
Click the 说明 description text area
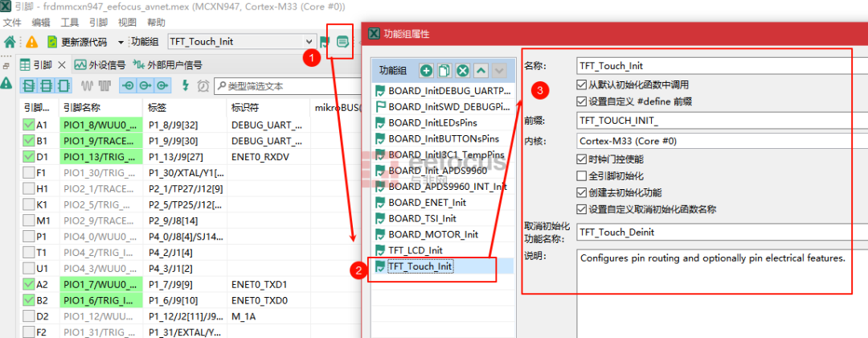pyautogui.click(x=722, y=294)
